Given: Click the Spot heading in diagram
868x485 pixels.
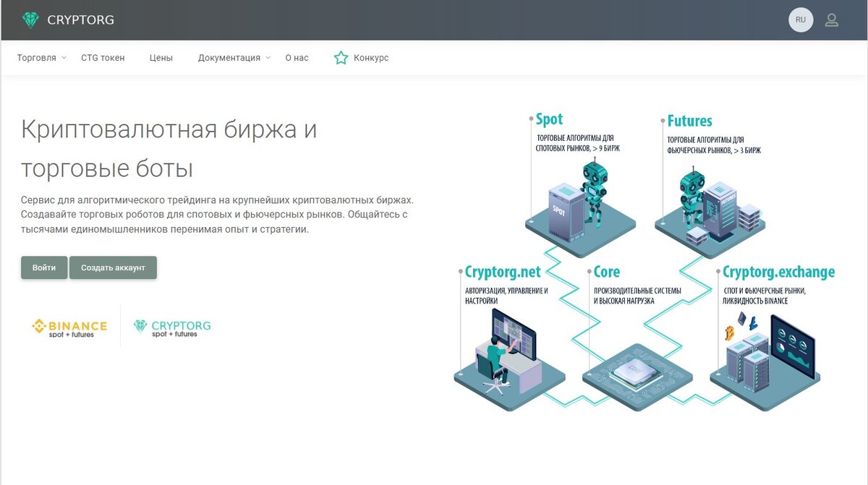Looking at the screenshot, I should click(x=549, y=119).
